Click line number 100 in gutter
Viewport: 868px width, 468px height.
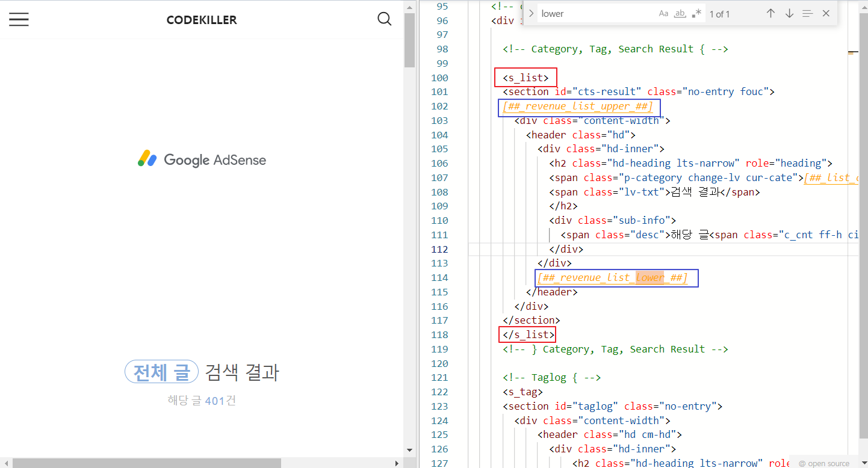click(x=439, y=78)
